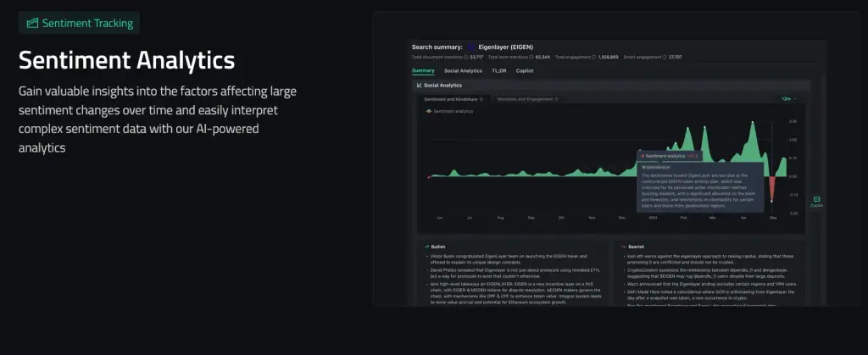Click the 27,707 smart engagement value

click(x=676, y=57)
